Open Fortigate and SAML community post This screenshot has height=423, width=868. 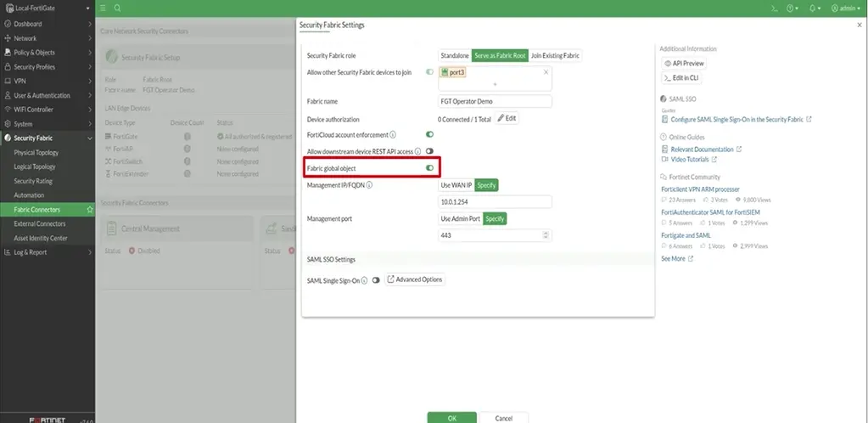click(686, 235)
